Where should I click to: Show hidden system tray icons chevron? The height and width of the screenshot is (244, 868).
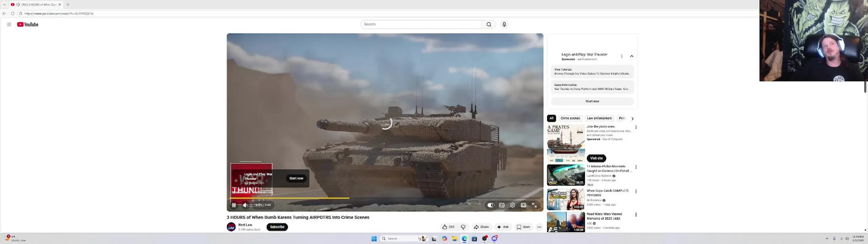827,239
